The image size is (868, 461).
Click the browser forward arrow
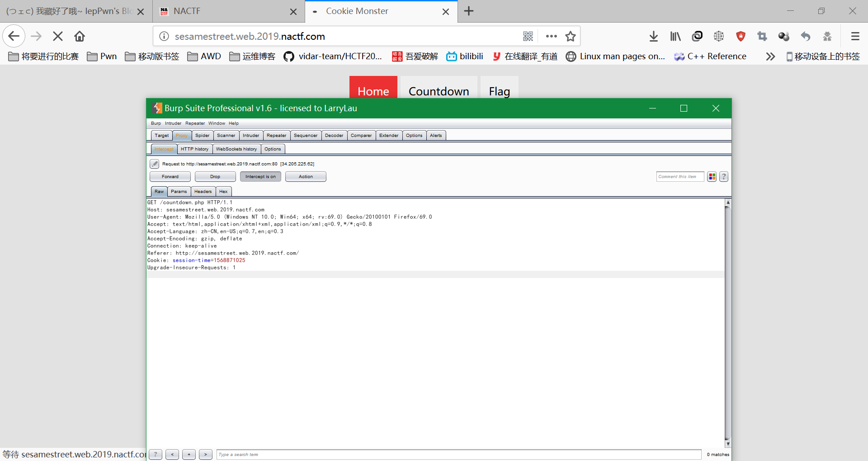[36, 36]
